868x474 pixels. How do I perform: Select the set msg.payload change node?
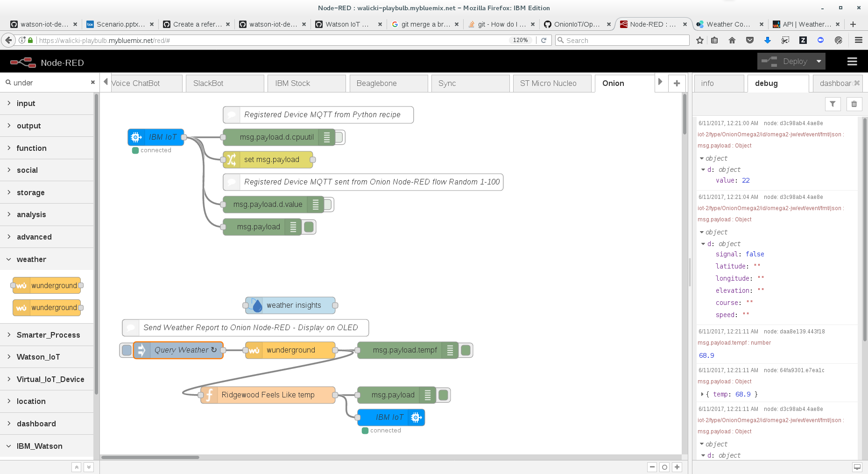(268, 160)
